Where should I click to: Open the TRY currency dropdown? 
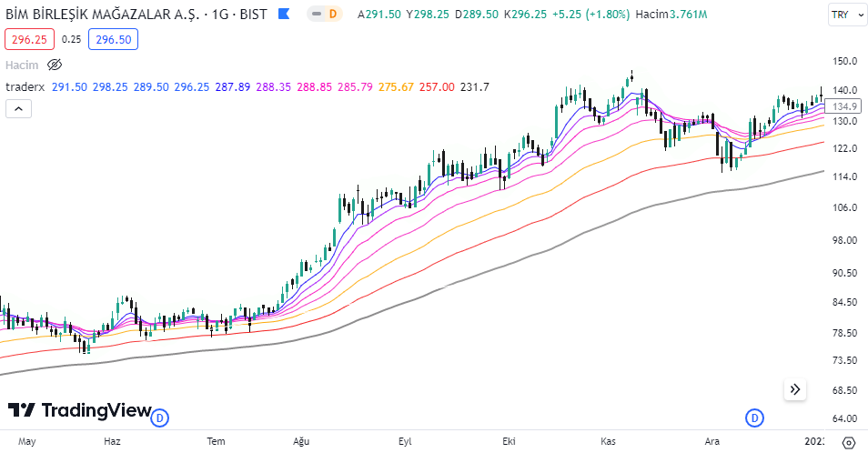pos(847,15)
